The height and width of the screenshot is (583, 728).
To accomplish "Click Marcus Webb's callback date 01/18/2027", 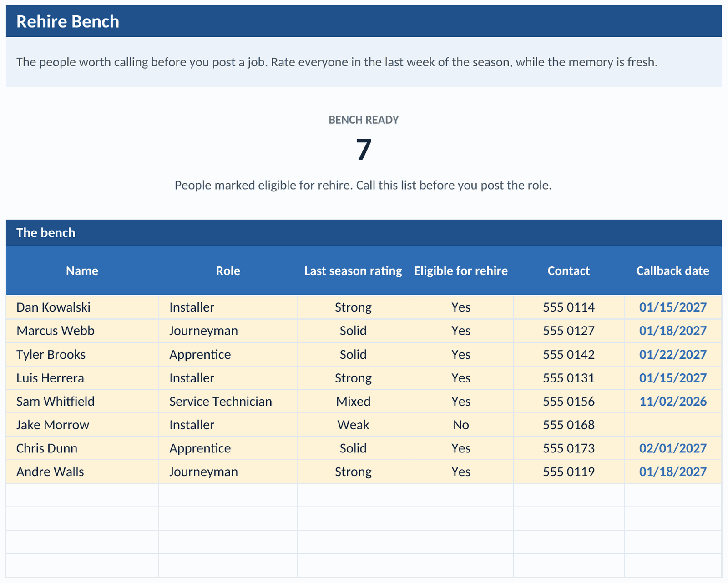I will coord(673,331).
